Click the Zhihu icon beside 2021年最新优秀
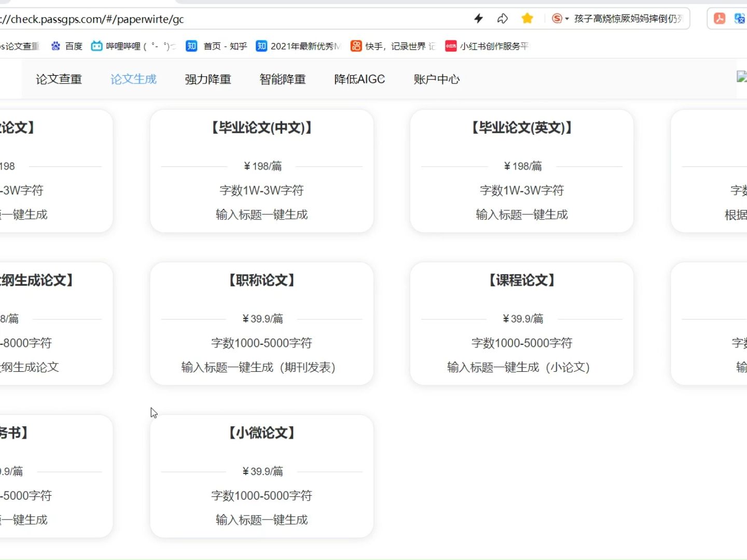 (x=261, y=46)
